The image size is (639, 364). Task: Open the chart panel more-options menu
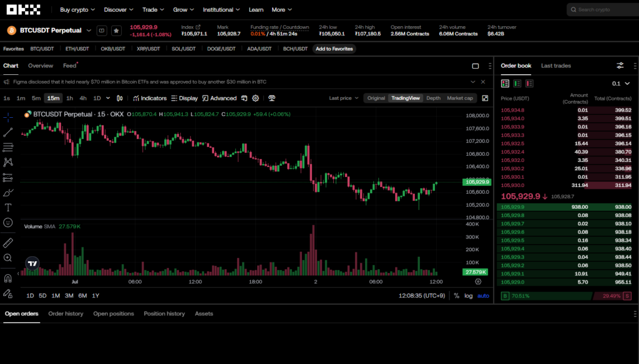tap(490, 66)
